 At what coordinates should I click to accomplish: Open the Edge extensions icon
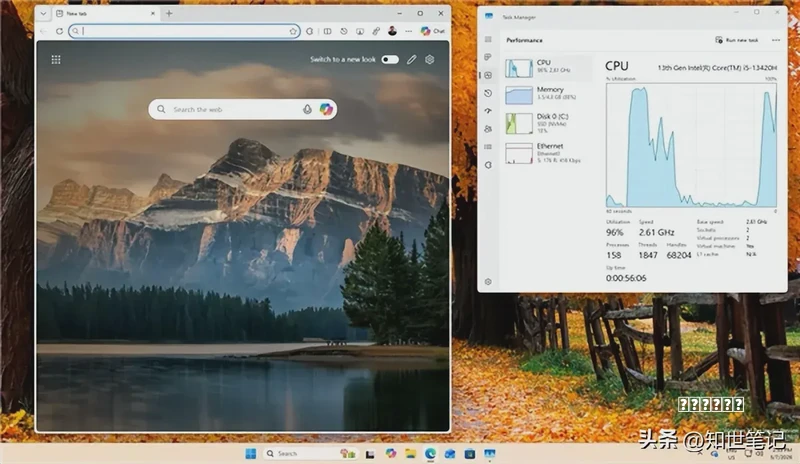[x=310, y=31]
